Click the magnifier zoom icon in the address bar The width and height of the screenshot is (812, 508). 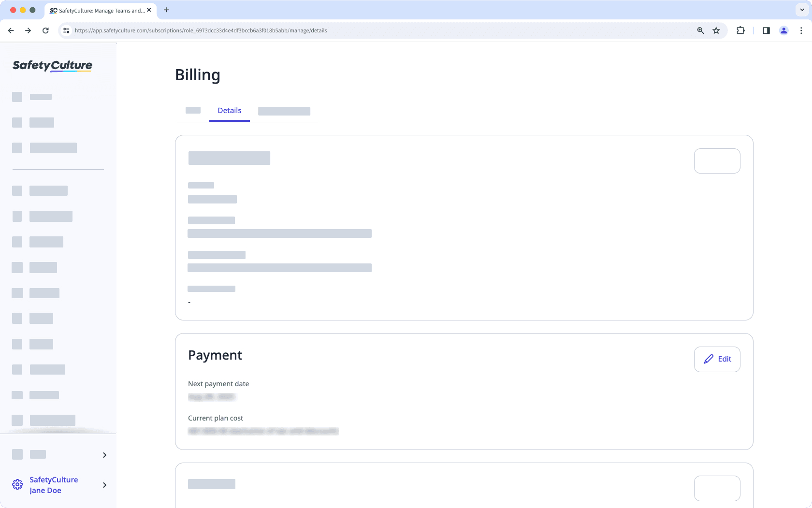[x=700, y=30]
